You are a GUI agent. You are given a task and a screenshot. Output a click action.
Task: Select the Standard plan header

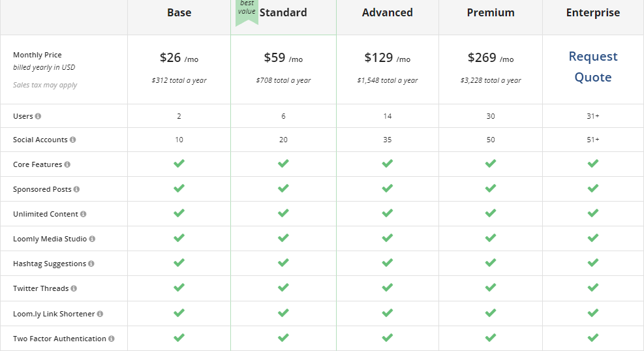283,12
